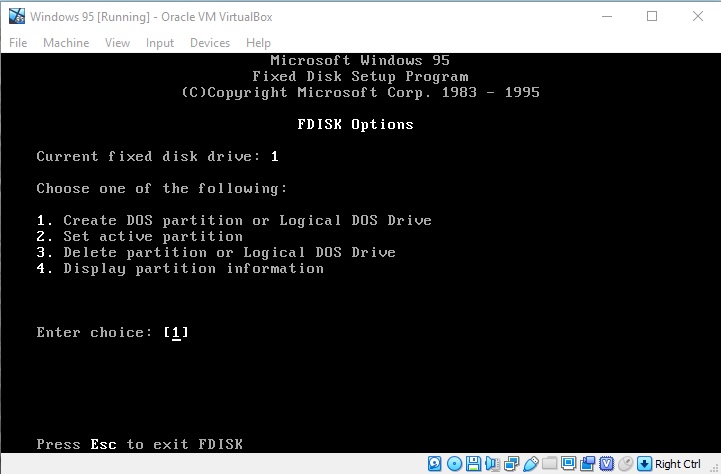Click the 'Fixed Disk Setup Program' title text
Viewport: 721px width, 474px height.
(360, 76)
